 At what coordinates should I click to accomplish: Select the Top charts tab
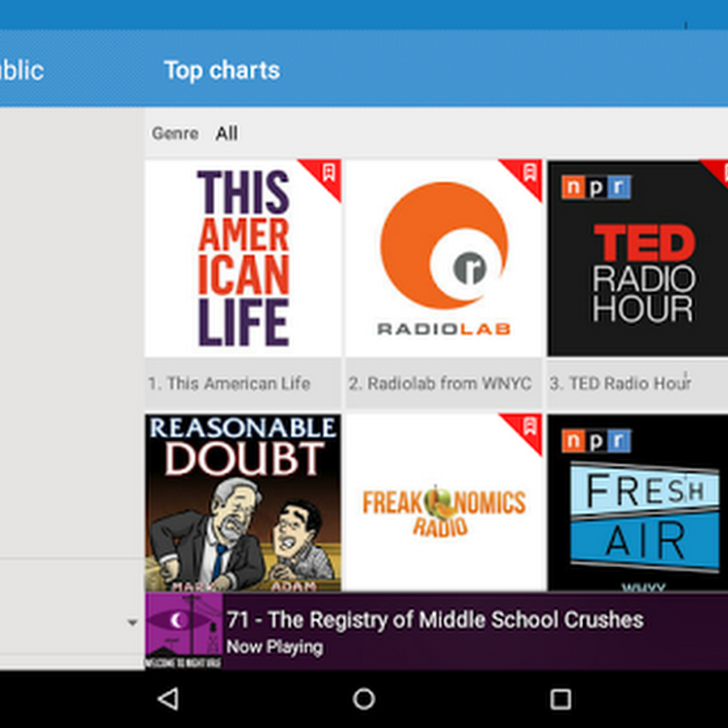pos(222,70)
